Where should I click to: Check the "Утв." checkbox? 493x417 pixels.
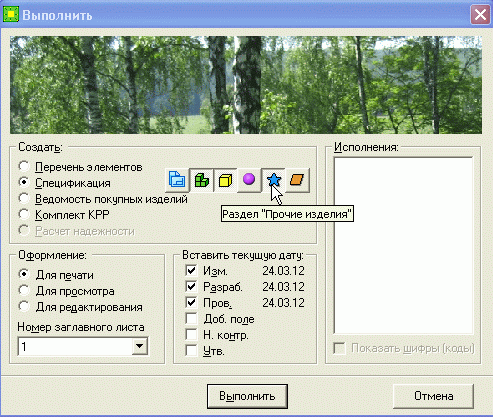pyautogui.click(x=191, y=351)
